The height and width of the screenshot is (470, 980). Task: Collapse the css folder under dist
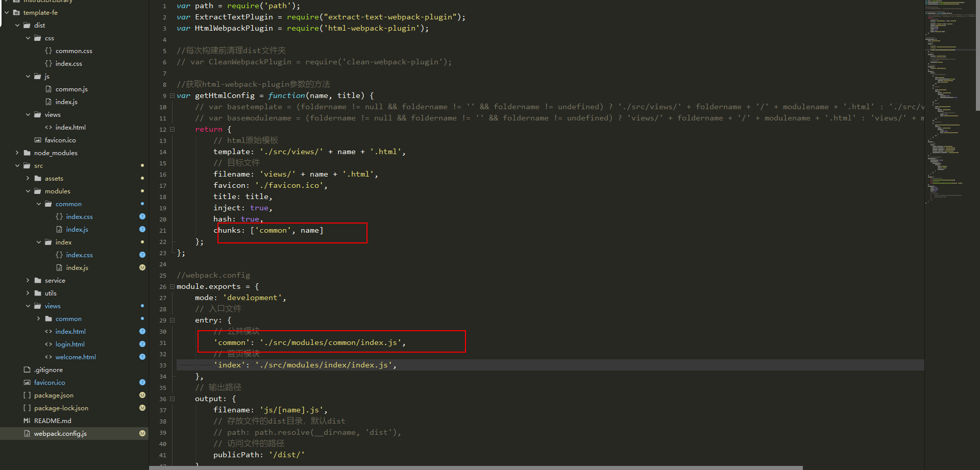click(28, 38)
